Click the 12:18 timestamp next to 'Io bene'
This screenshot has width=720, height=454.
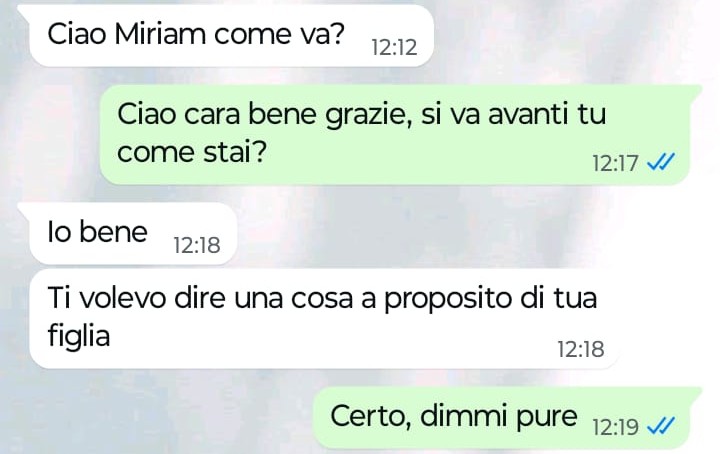197,245
